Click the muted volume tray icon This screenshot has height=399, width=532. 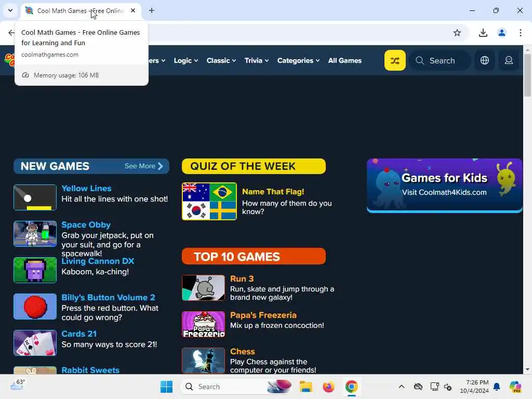pyautogui.click(x=448, y=387)
